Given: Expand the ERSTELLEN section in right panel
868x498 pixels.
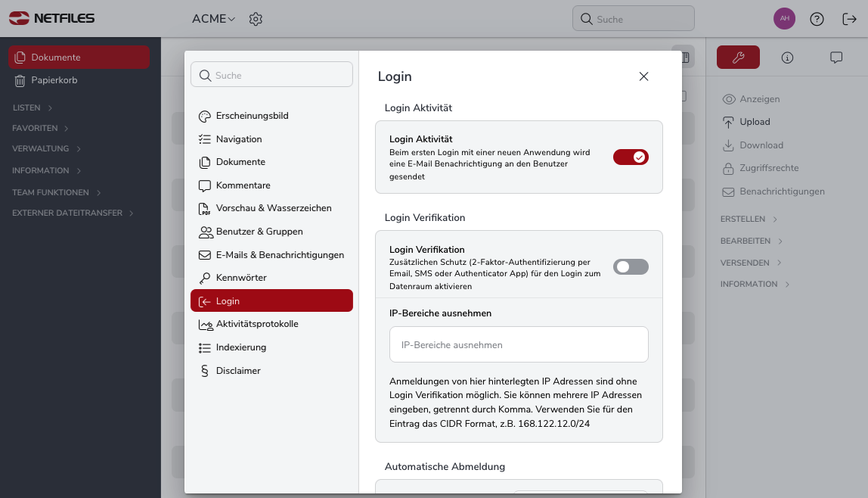Looking at the screenshot, I should tap(749, 219).
